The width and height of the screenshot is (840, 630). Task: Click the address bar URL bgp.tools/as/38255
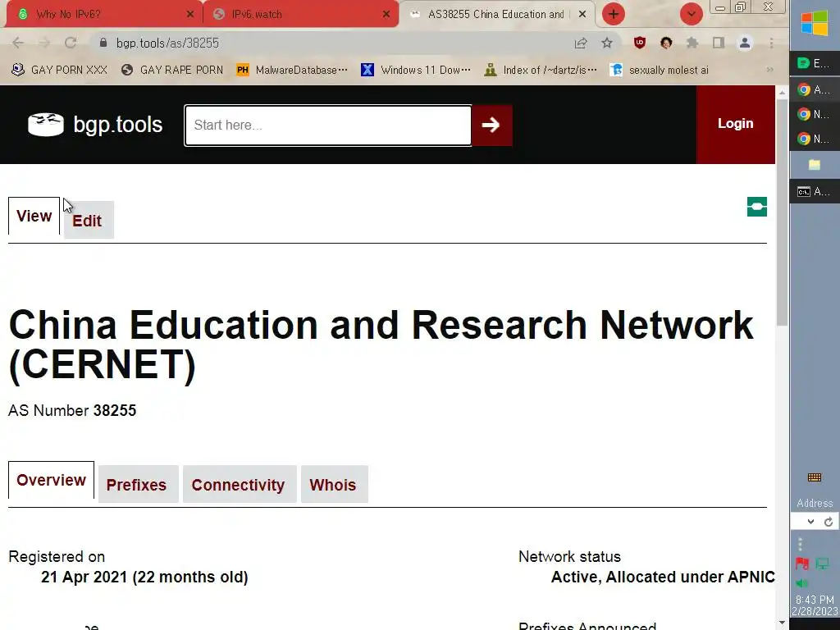click(167, 43)
